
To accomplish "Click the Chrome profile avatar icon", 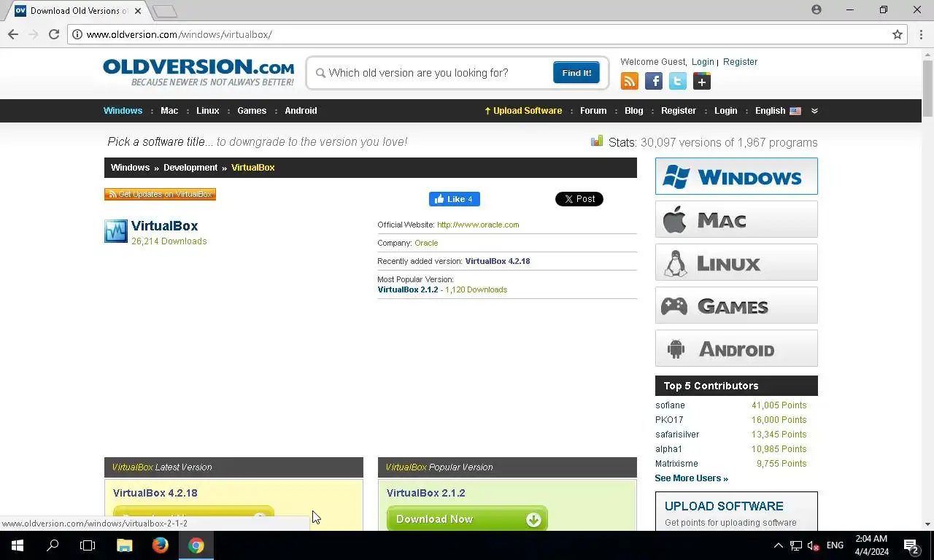I will coord(817,9).
